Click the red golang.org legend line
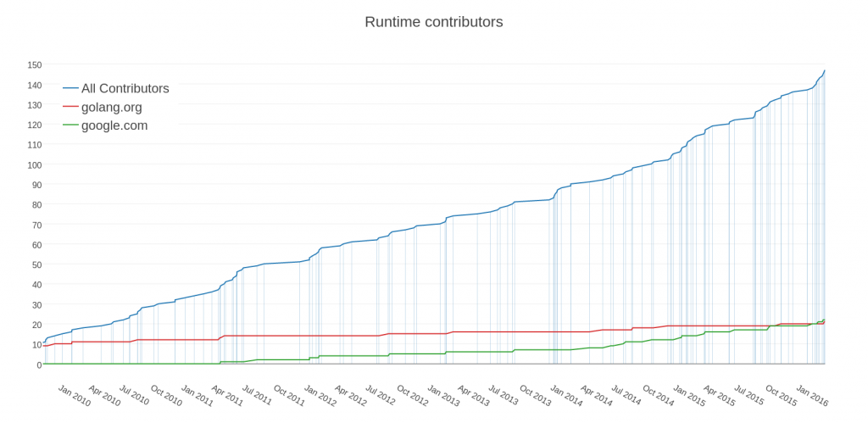The width and height of the screenshot is (868, 423). [x=70, y=107]
